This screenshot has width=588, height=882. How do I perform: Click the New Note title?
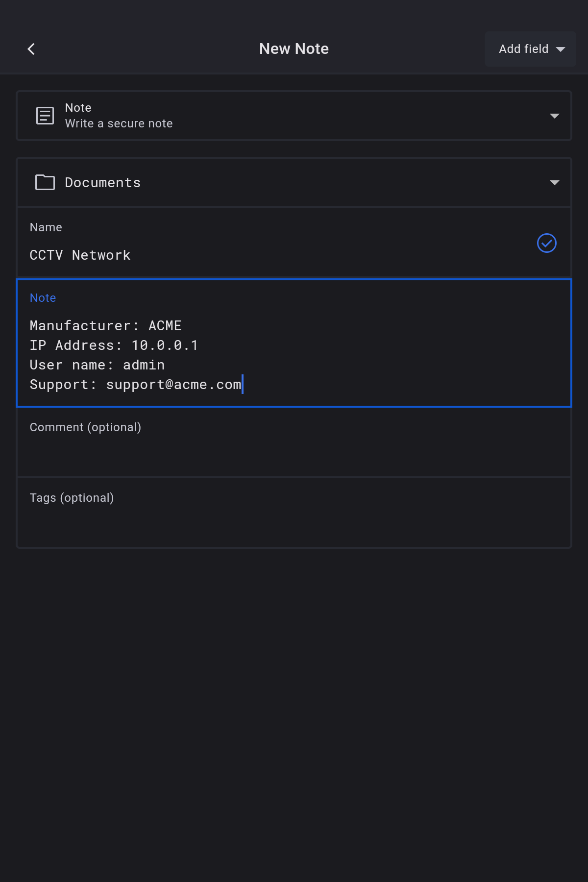294,49
